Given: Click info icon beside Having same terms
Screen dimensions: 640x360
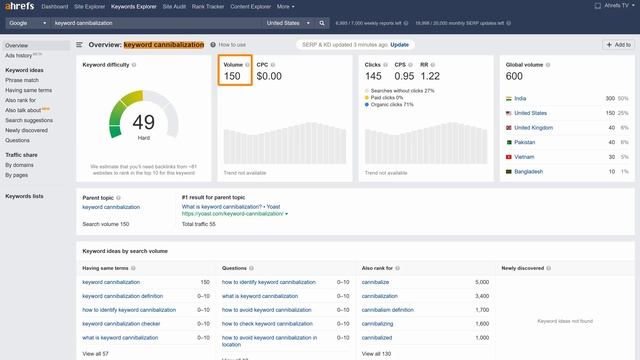Looking at the screenshot, I should (133, 268).
